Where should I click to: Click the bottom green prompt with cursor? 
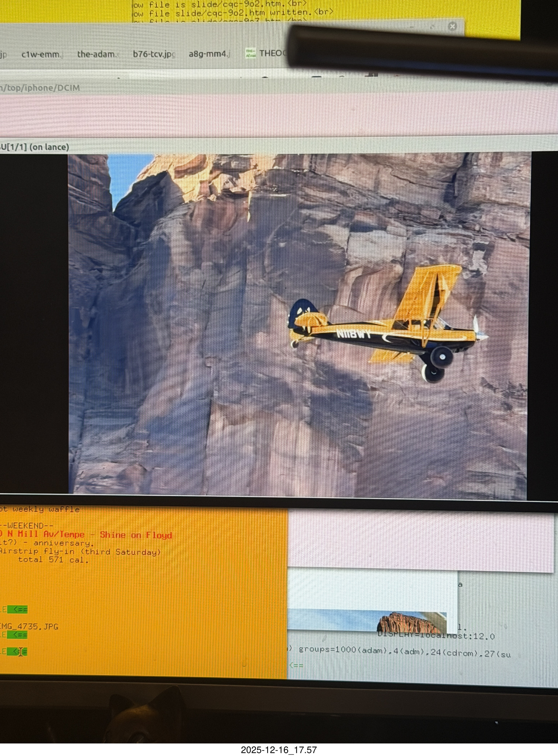pos(17,652)
